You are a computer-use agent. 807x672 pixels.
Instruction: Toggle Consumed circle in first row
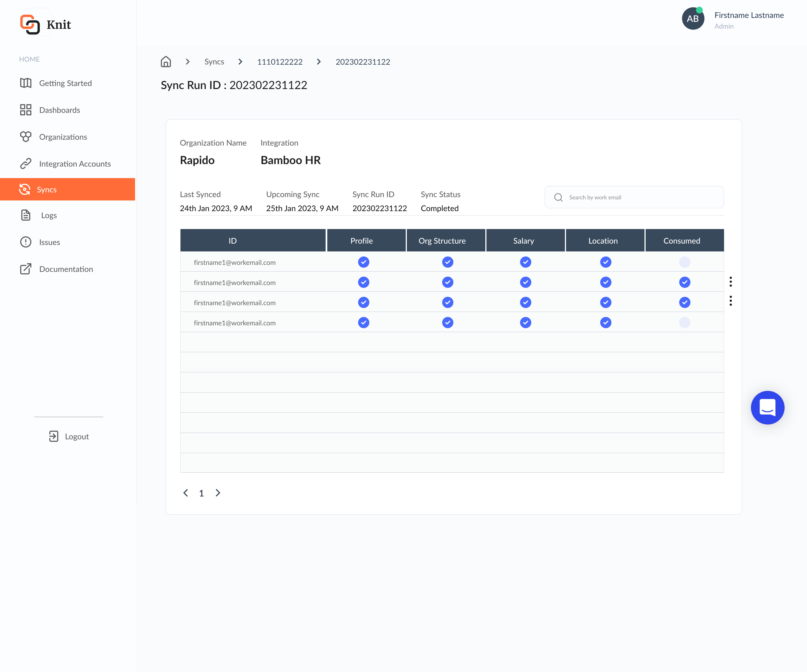(685, 262)
